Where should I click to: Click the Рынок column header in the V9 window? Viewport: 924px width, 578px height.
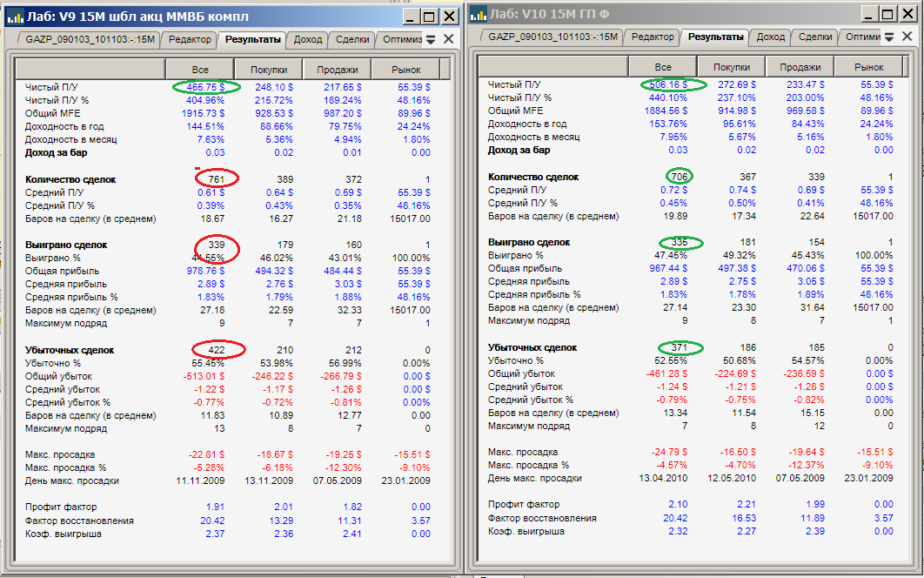tap(405, 70)
